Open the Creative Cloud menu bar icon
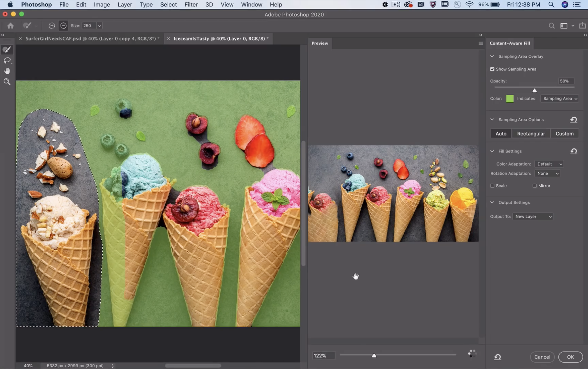 point(408,4)
